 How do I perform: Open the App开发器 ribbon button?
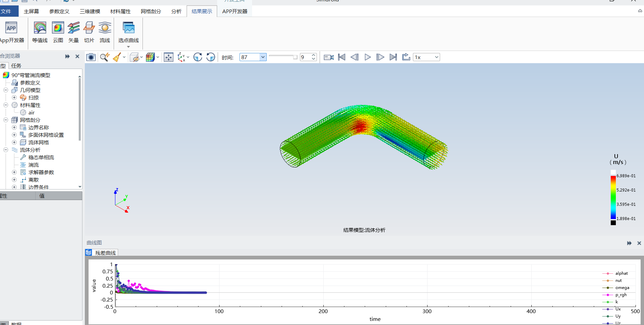point(12,32)
